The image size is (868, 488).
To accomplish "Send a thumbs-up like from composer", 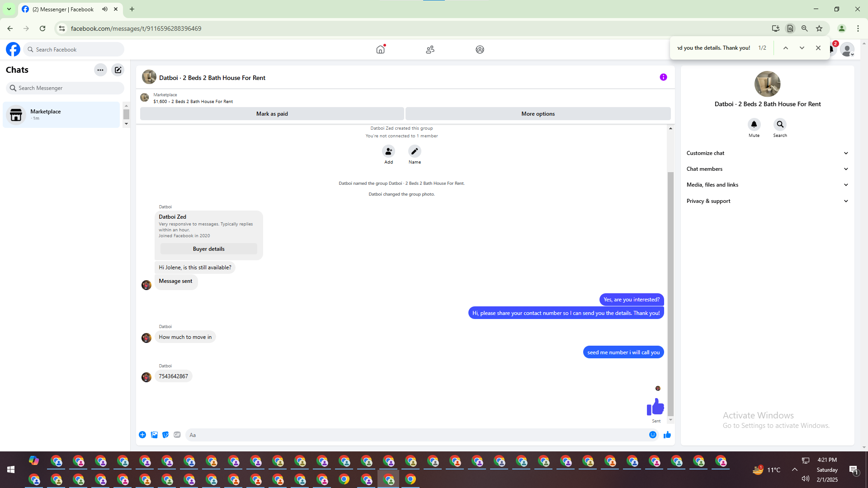I will [x=667, y=435].
